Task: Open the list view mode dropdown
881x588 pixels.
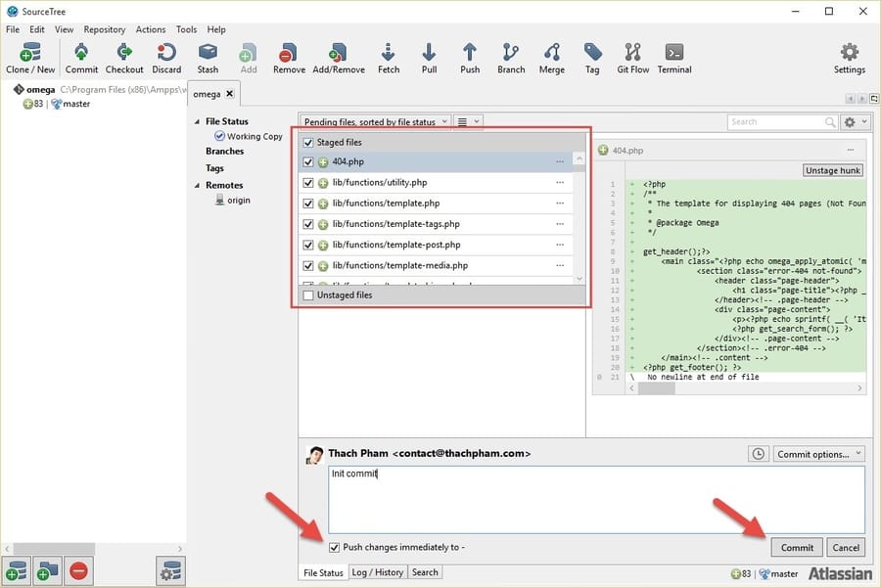Action: pyautogui.click(x=468, y=121)
